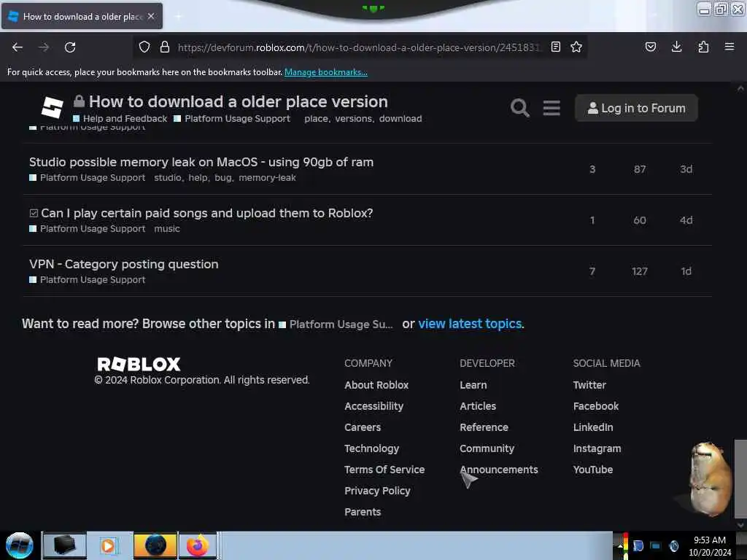Open Parents footer link
Screen dimensions: 747x560
pos(363,512)
